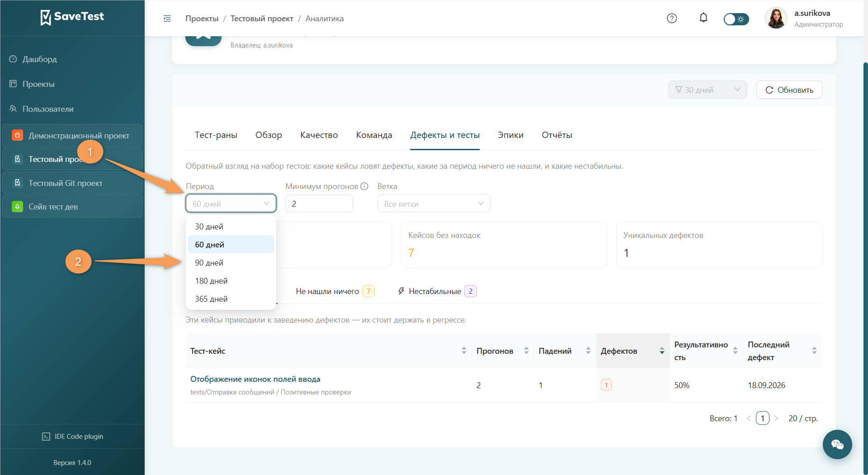Image resolution: width=868 pixels, height=475 pixels.
Task: Open notifications bell icon
Action: click(703, 18)
